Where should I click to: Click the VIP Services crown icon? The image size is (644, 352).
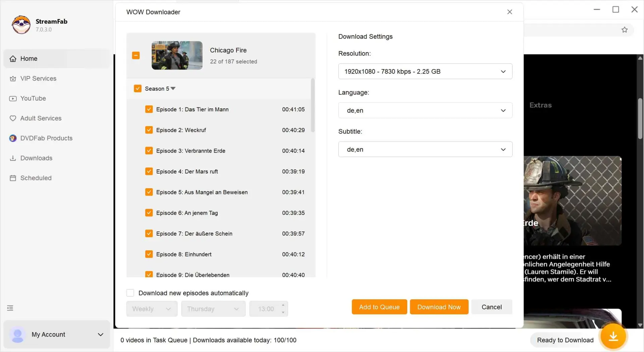click(x=13, y=79)
